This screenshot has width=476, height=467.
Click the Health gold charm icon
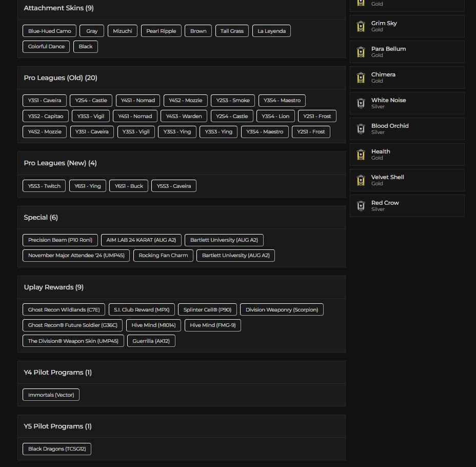361,154
